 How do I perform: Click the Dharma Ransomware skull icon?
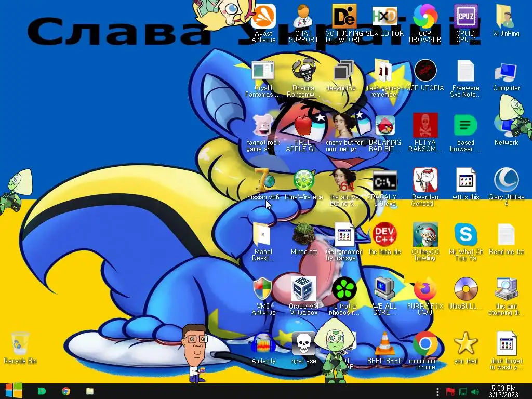(x=303, y=79)
